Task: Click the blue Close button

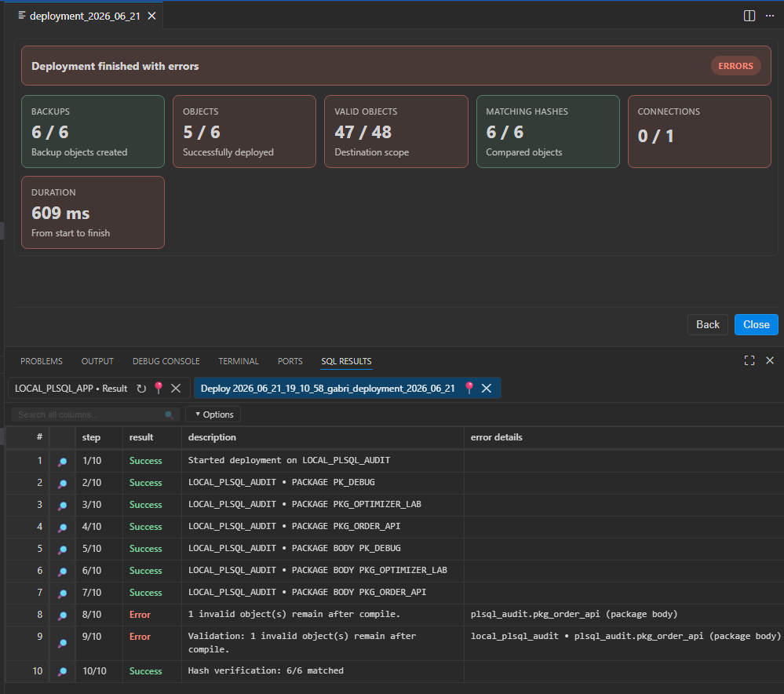Action: point(756,325)
